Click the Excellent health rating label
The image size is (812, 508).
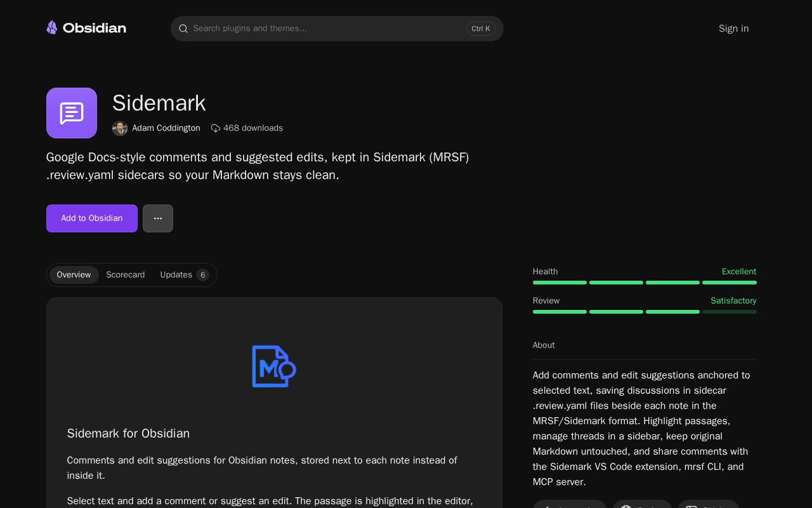pos(739,272)
